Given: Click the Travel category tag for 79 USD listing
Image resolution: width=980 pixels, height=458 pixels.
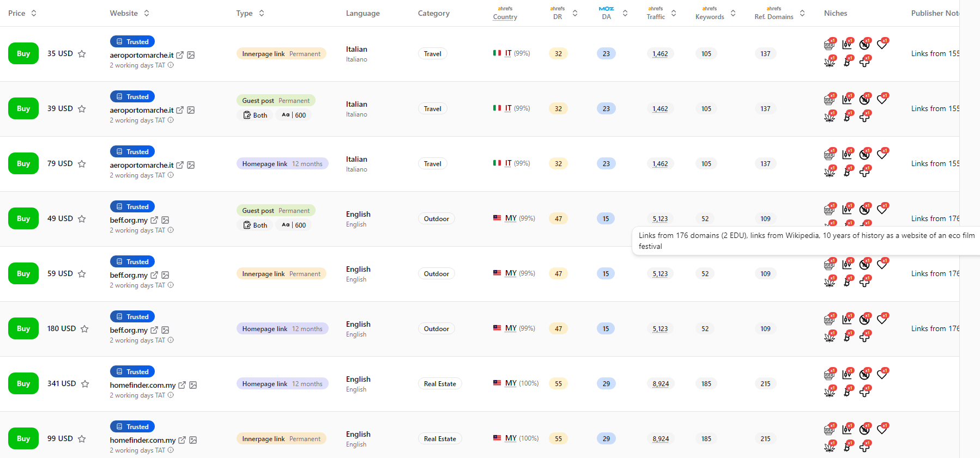Looking at the screenshot, I should pos(432,164).
